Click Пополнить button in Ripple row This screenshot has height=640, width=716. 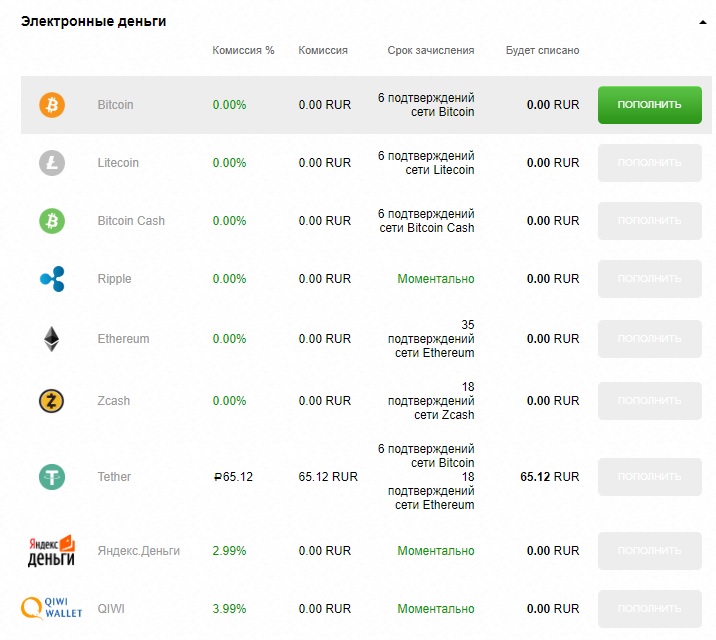point(649,279)
